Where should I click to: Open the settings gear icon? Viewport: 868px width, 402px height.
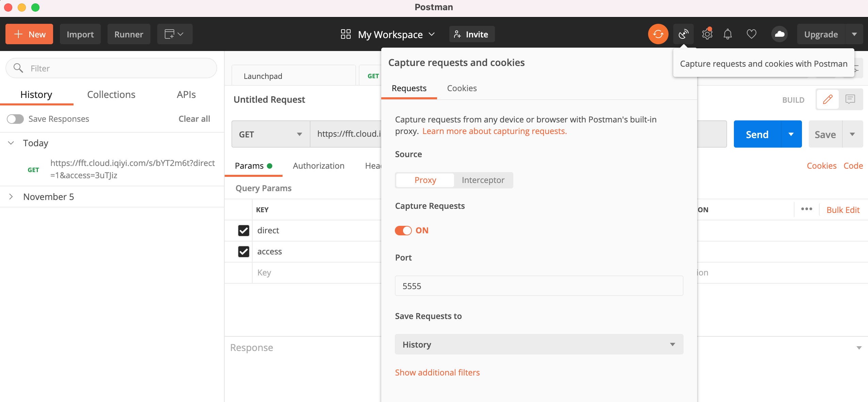[707, 34]
